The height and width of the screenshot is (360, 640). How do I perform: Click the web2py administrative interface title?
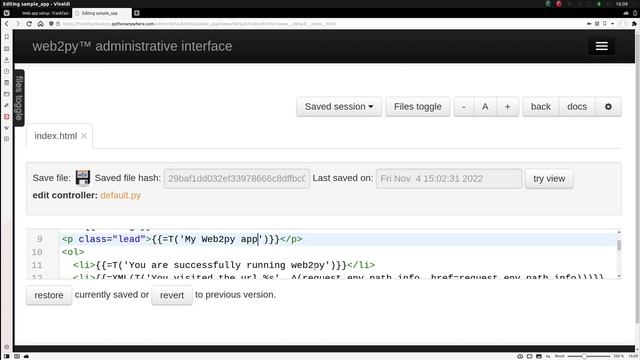click(x=132, y=46)
